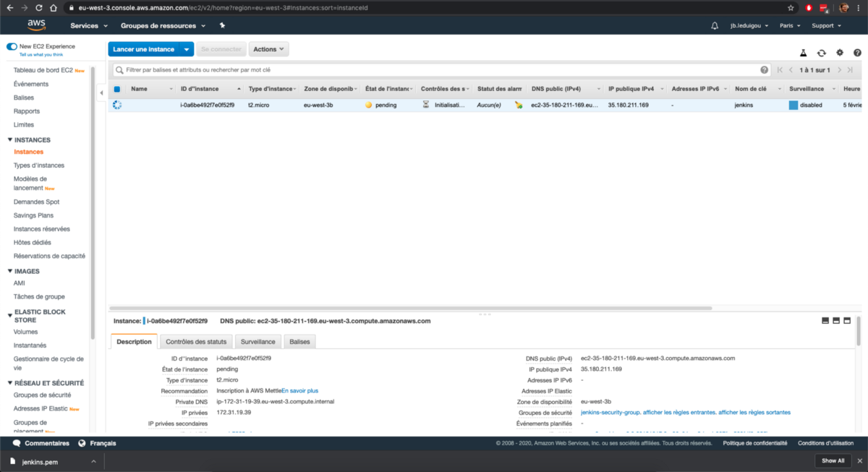
Task: Click En savoir plus link
Action: point(299,390)
